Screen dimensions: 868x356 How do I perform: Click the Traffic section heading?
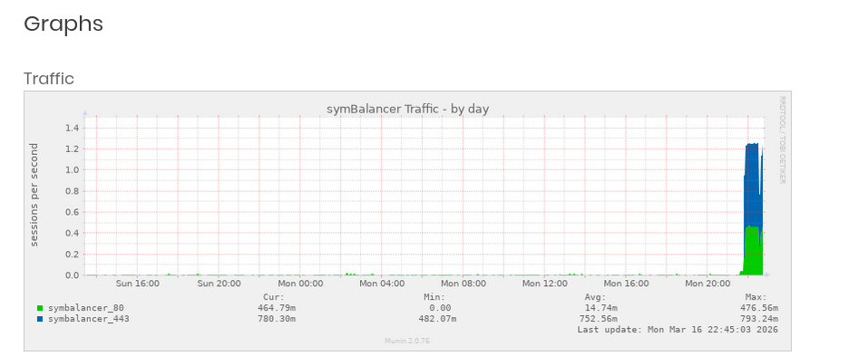[49, 79]
